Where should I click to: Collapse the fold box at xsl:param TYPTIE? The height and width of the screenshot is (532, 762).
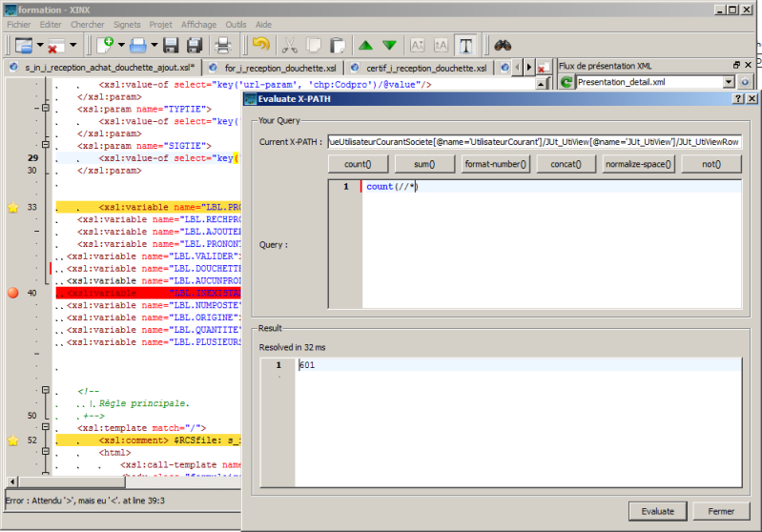pyautogui.click(x=45, y=108)
